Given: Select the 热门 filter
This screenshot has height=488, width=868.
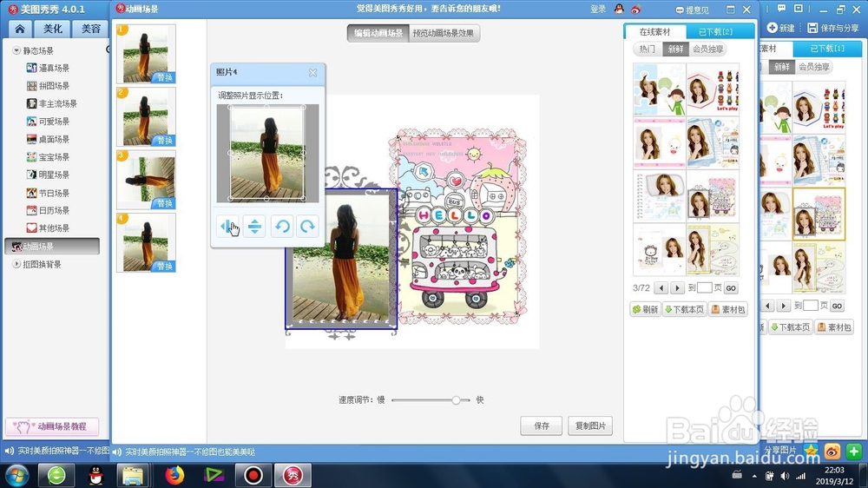Looking at the screenshot, I should (x=647, y=49).
